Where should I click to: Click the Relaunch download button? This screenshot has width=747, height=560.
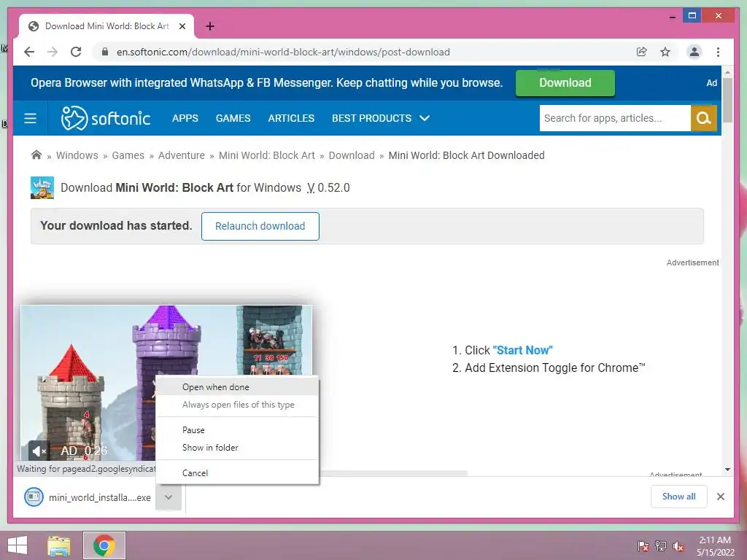click(x=260, y=226)
